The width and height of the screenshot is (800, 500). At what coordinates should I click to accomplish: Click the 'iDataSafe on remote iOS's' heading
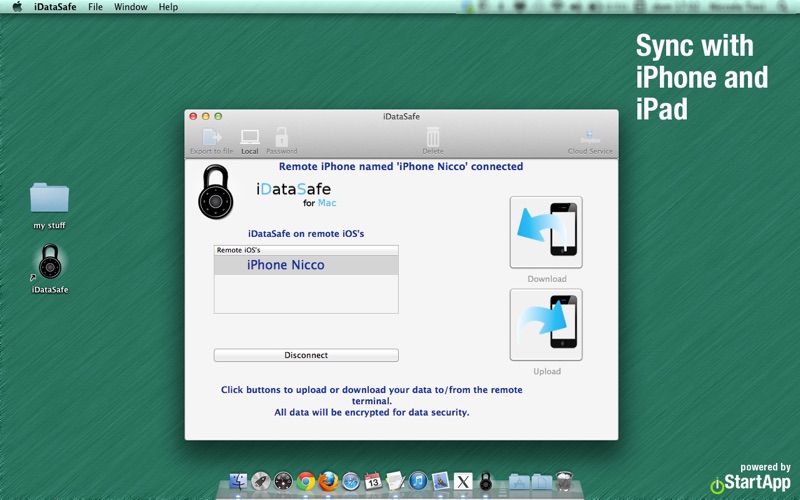tap(306, 234)
